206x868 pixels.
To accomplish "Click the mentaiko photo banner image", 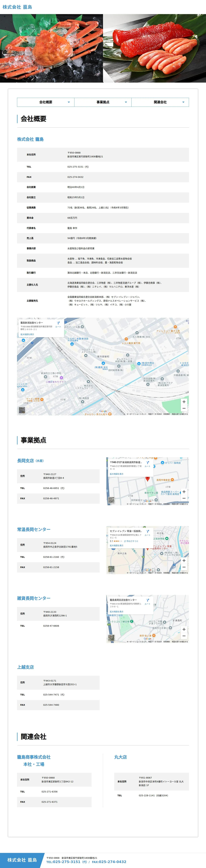I will [155, 48].
